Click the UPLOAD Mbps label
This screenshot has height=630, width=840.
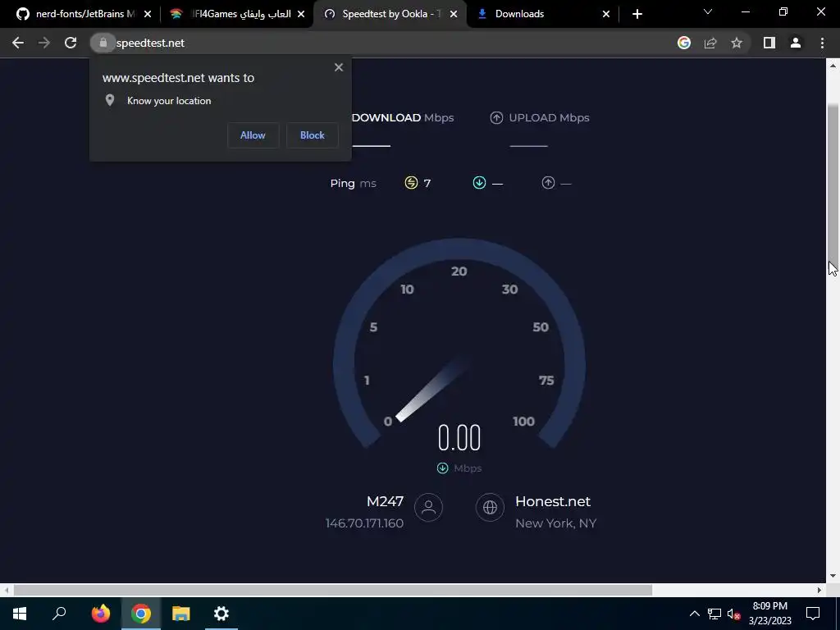click(x=549, y=118)
